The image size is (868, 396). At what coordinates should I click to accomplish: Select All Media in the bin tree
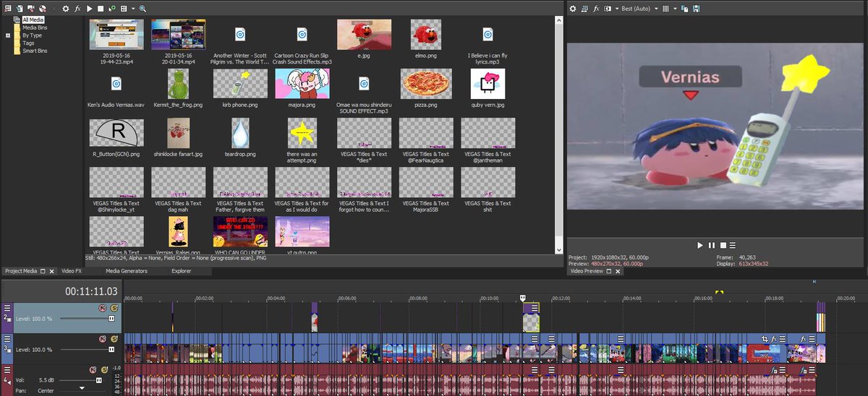click(34, 20)
